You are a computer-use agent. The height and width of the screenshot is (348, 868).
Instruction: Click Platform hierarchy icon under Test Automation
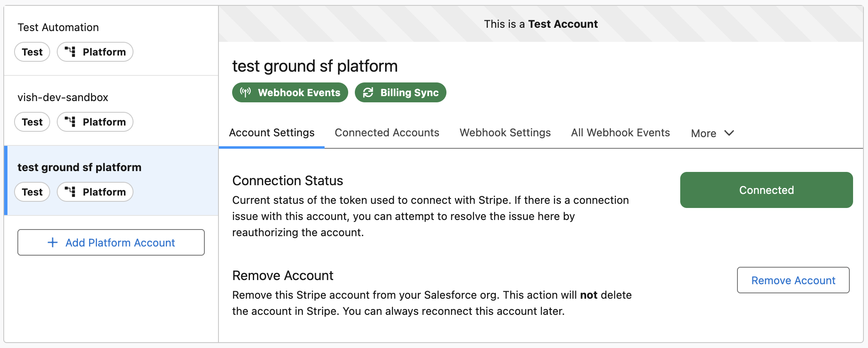tap(70, 52)
